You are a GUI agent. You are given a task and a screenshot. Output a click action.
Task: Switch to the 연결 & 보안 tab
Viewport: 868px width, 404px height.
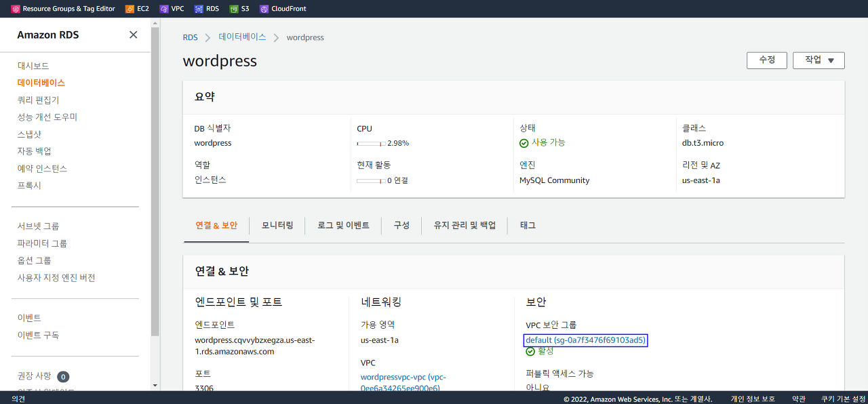[x=216, y=225]
